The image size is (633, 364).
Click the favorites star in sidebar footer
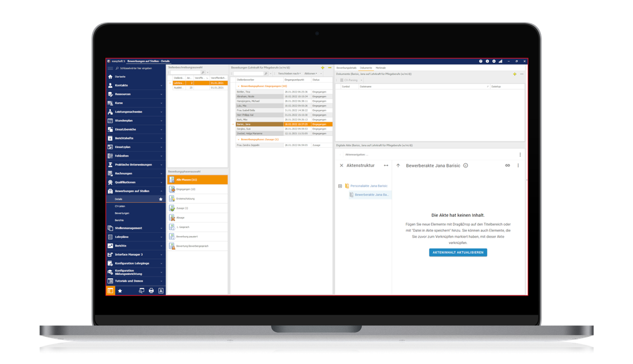pyautogui.click(x=120, y=291)
